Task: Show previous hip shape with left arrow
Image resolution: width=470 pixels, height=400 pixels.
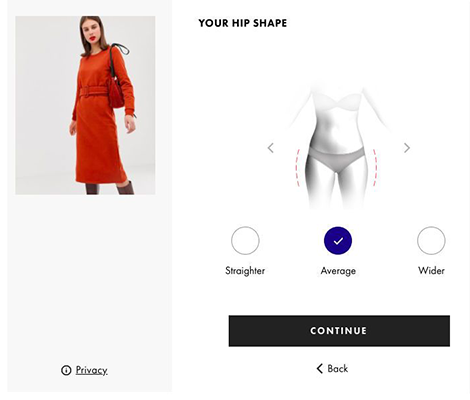Action: (271, 148)
